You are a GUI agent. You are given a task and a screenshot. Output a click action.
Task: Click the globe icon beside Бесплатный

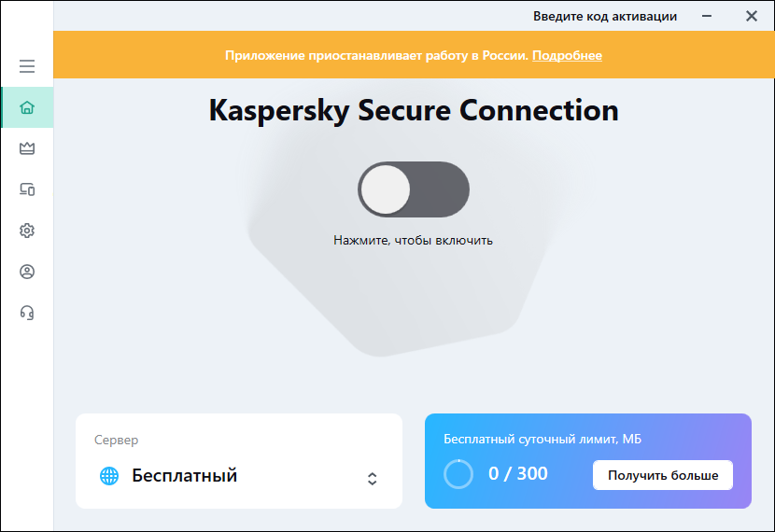click(109, 476)
